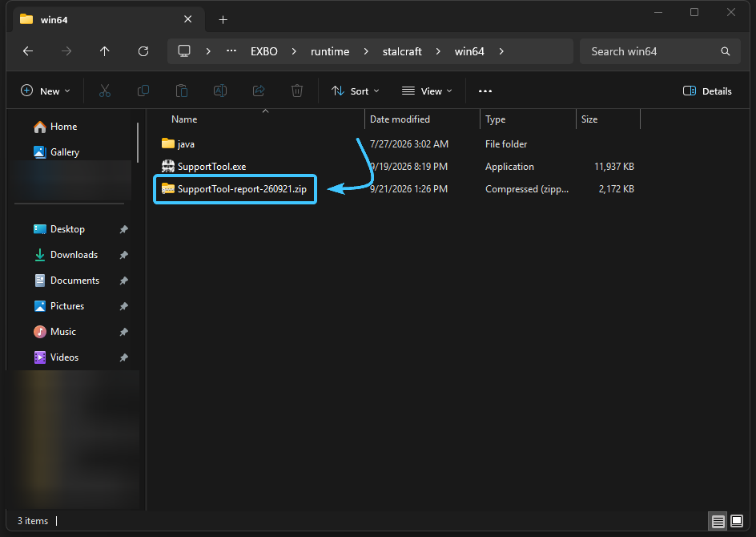The image size is (756, 537).
Task: Close the win64 tab
Action: (188, 19)
